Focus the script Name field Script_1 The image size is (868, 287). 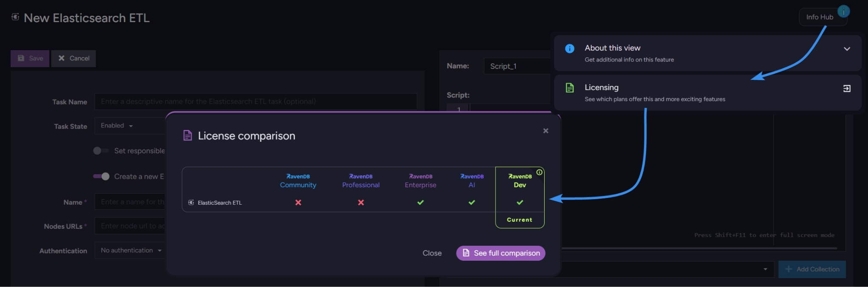click(517, 66)
